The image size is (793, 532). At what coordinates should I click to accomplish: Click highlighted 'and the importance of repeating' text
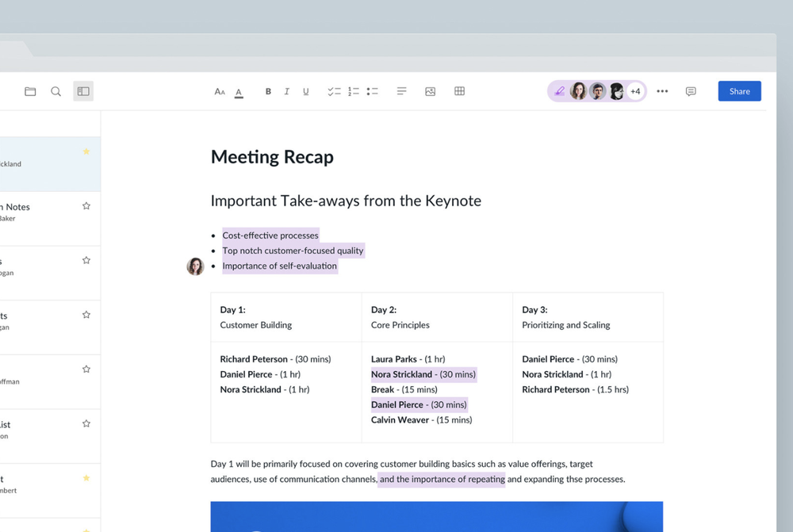442,479
